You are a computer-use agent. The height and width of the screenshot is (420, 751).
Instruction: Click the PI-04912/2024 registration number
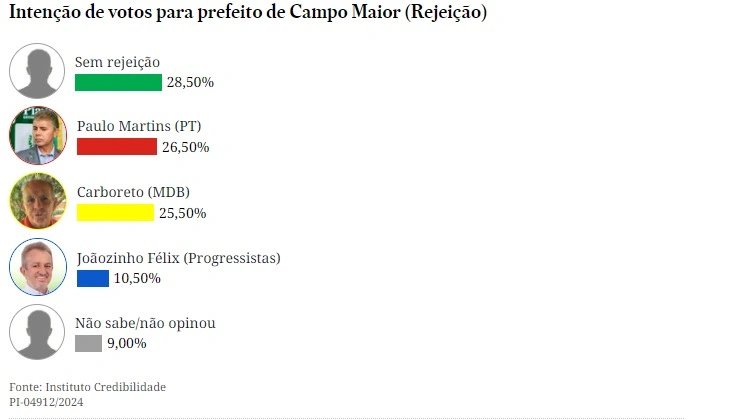46,402
